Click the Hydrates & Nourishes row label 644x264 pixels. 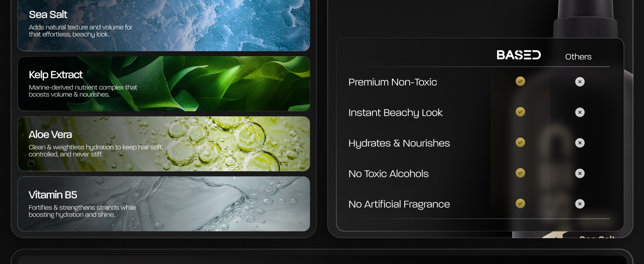399,143
